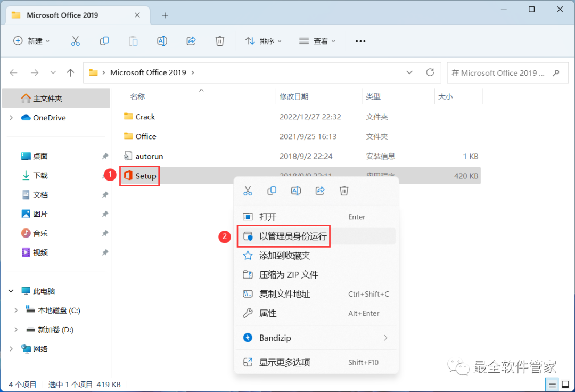Image resolution: width=575 pixels, height=392 pixels.
Task: Choose 压缩为 ZIP 文件 in context menu
Action: [316, 275]
